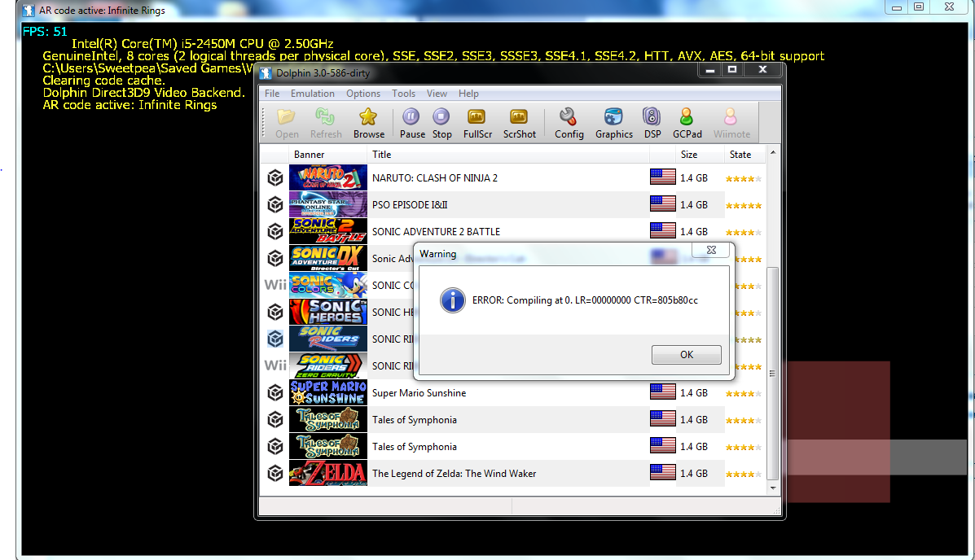Select the Sonic Adventure 2 Battle banner

tap(328, 231)
